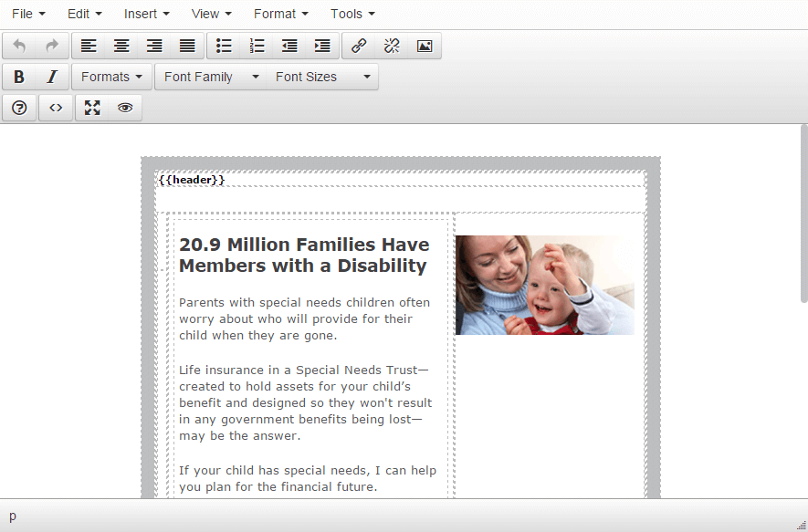Select the p element in the status bar
The height and width of the screenshot is (532, 808).
pos(13,516)
